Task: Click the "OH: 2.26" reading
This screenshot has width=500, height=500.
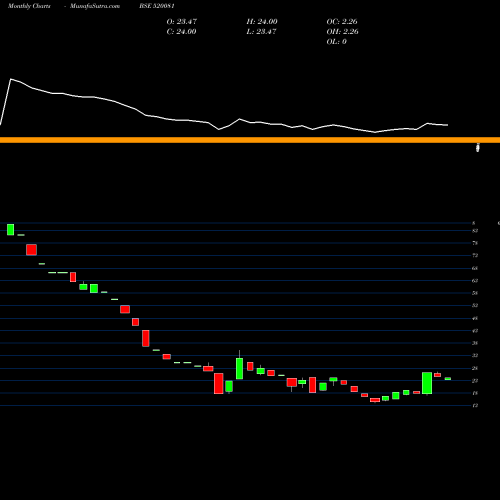Action: 342,32
